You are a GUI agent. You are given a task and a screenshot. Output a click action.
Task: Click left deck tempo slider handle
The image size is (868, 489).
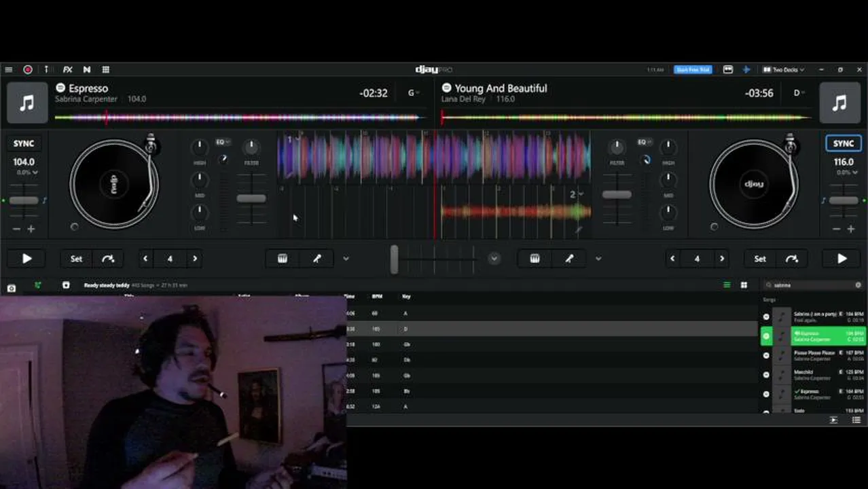coord(24,200)
